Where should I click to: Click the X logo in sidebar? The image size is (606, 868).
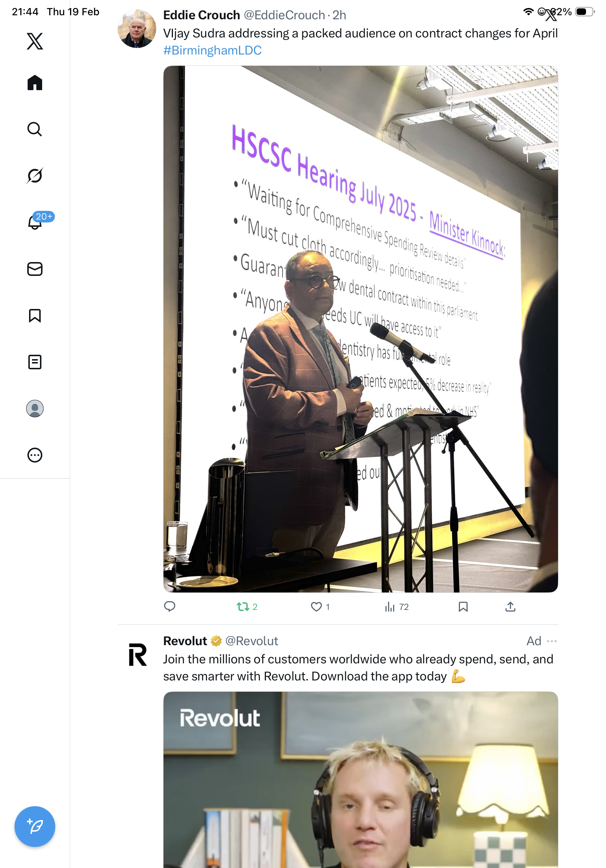[x=35, y=41]
